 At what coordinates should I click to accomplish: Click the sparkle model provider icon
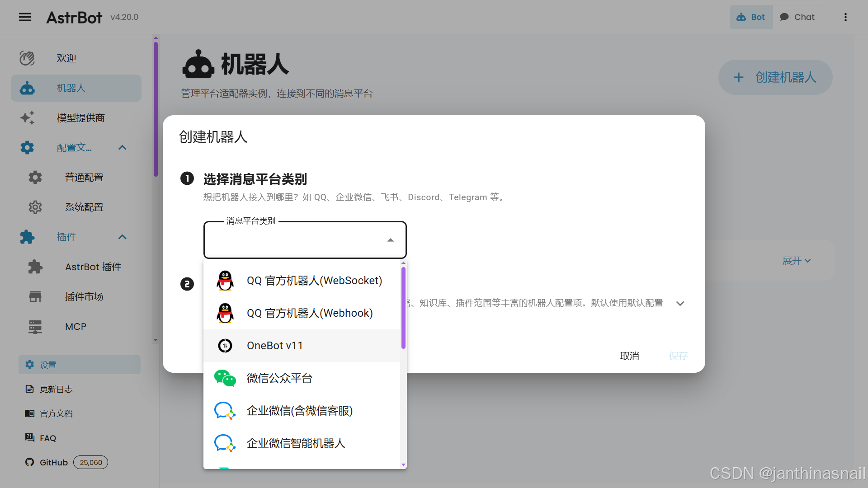(x=27, y=118)
